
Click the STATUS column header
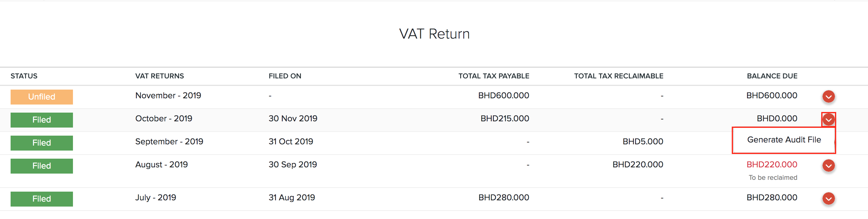(x=24, y=76)
